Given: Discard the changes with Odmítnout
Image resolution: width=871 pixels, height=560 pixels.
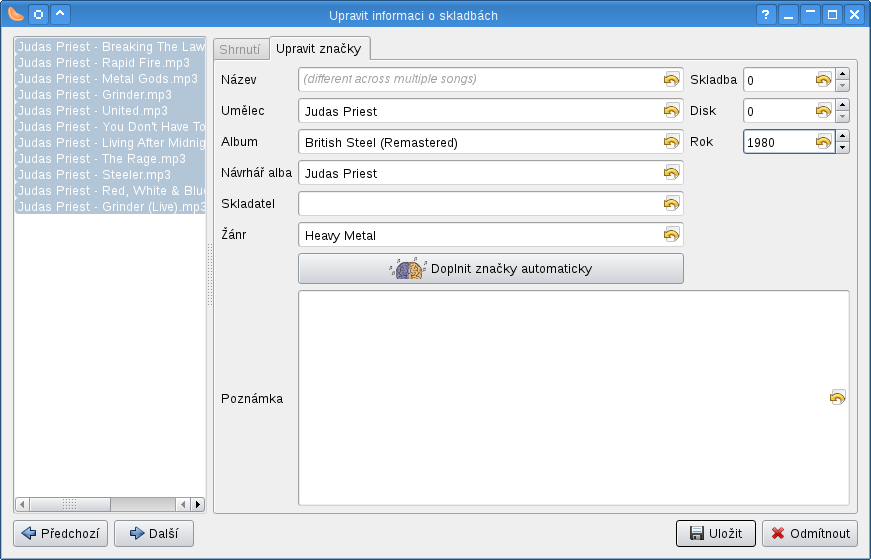Looking at the screenshot, I should click(x=810, y=534).
